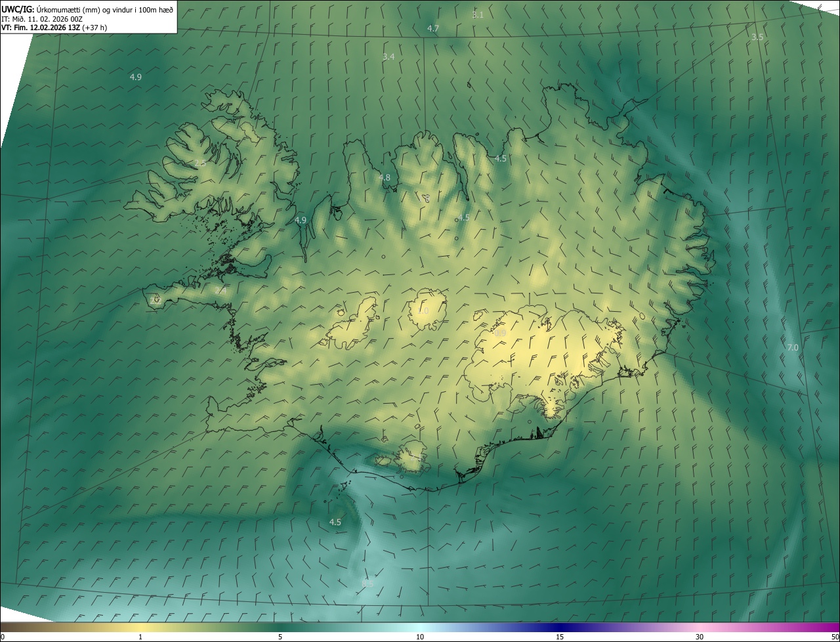Click the IT initial time line

(x=42, y=19)
